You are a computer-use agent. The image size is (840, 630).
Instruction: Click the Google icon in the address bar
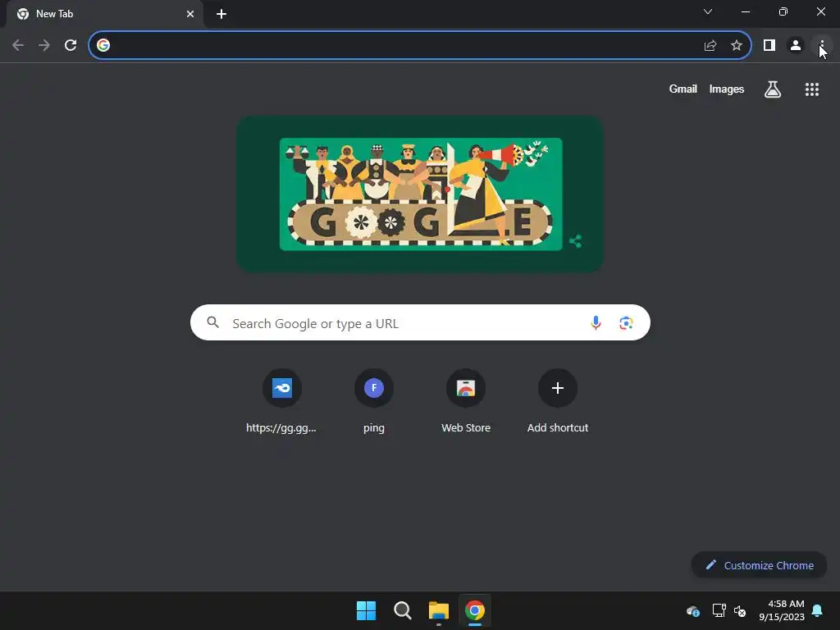(103, 45)
